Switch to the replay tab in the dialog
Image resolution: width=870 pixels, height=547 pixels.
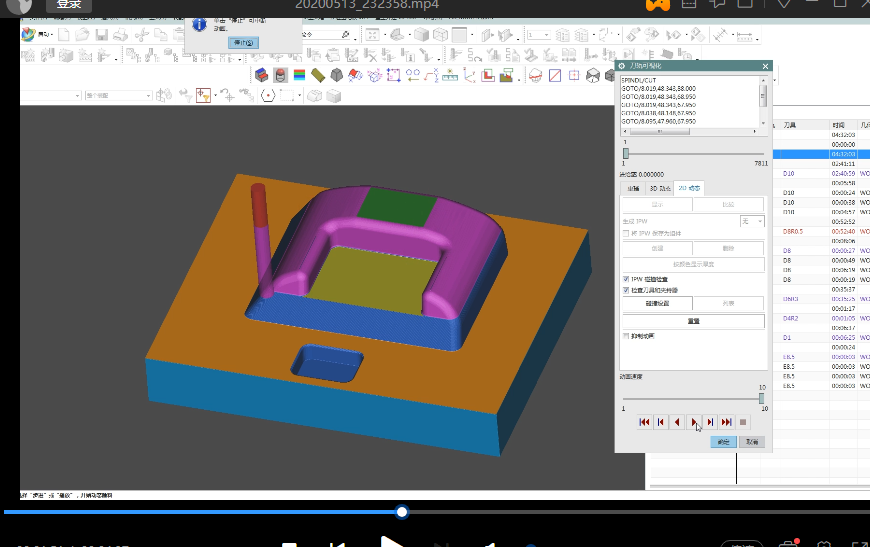[x=633, y=188]
